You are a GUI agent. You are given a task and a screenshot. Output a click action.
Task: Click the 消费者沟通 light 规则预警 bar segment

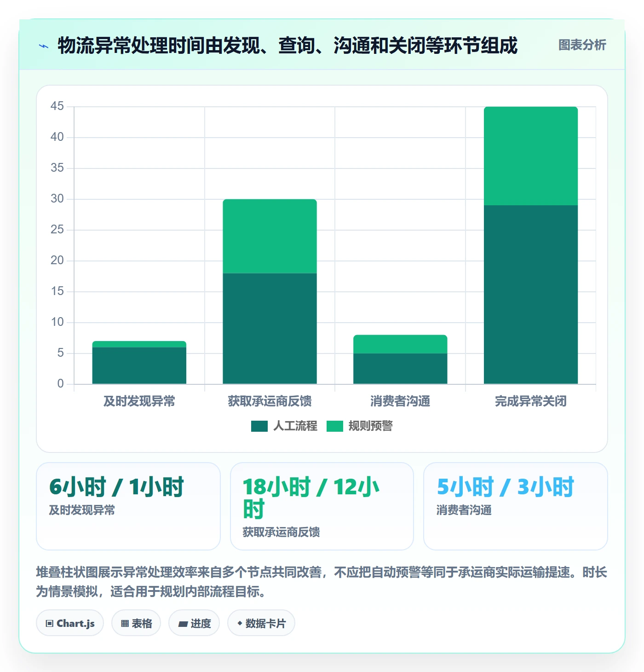(x=400, y=344)
